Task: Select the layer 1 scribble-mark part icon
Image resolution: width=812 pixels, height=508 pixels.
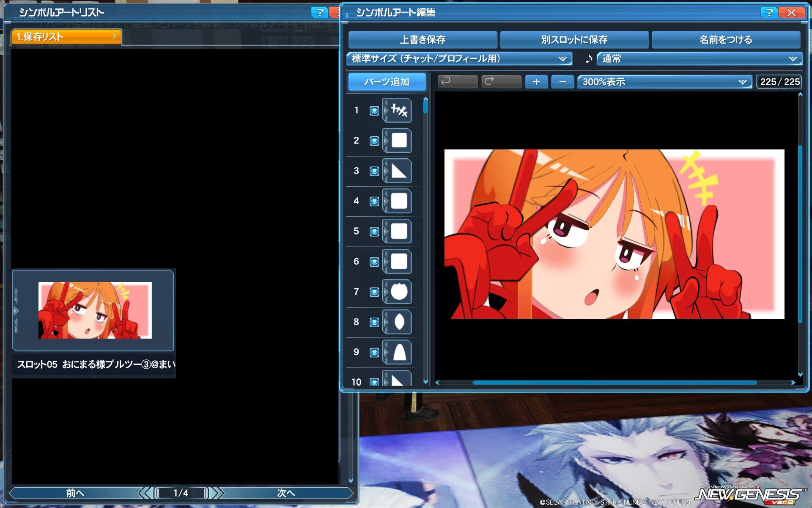Action: [398, 110]
